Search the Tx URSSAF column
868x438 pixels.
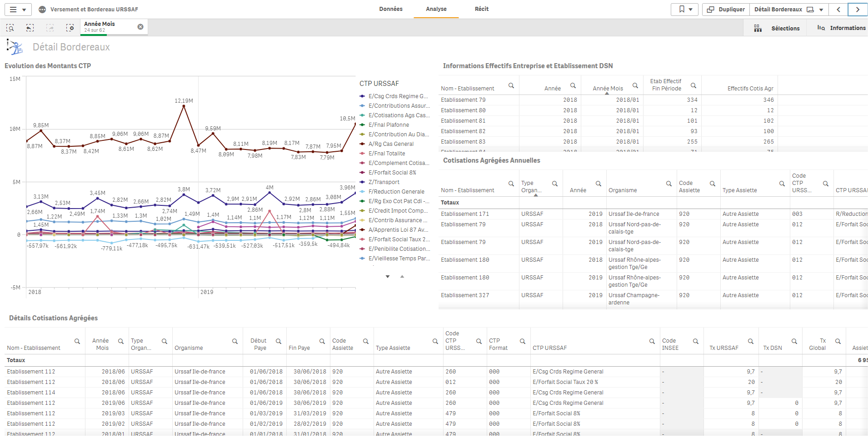751,341
